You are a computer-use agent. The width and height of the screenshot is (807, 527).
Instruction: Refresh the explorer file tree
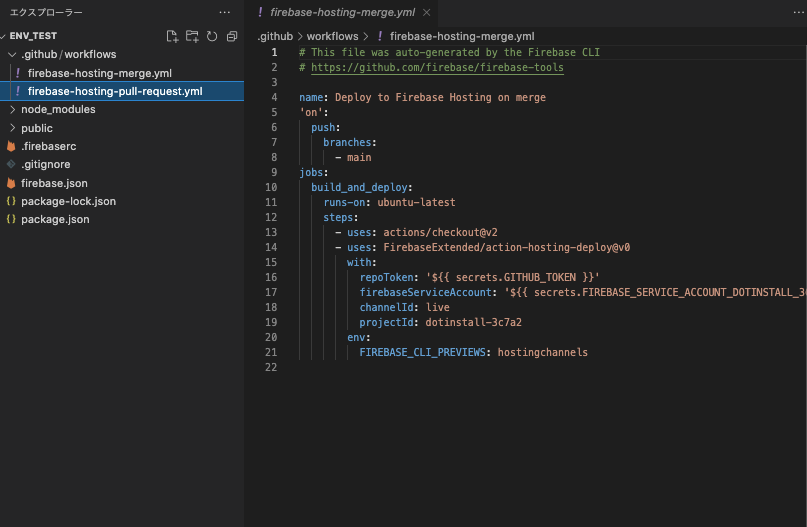tap(211, 36)
